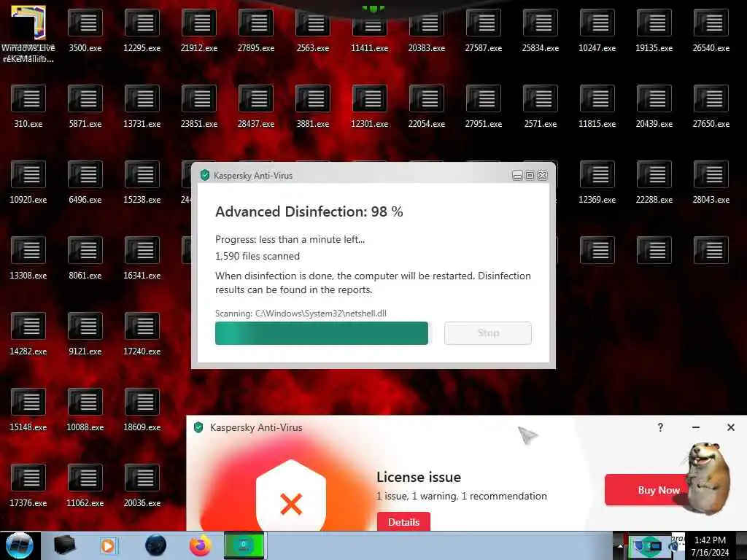The height and width of the screenshot is (560, 747).
Task: Open the Windows Start menu
Action: pos(19,545)
